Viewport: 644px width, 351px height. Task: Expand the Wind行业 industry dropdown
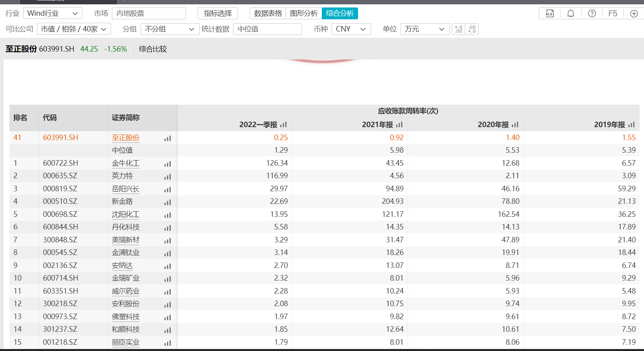tap(52, 13)
